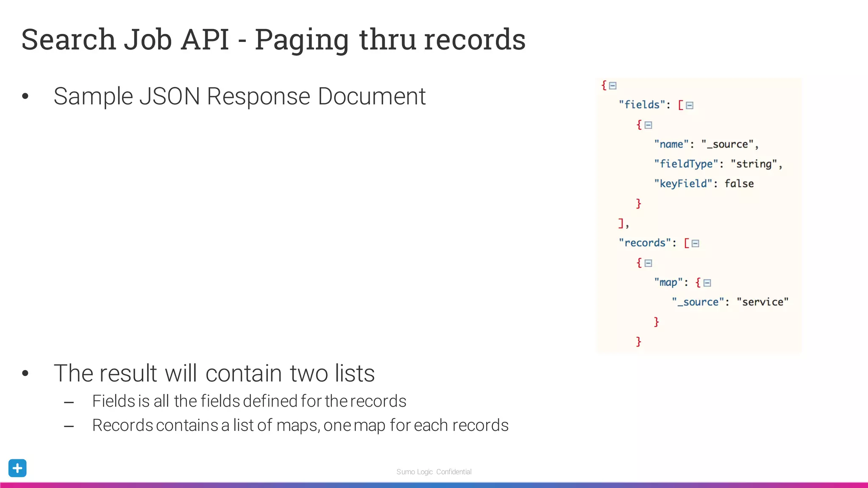Click the sub-bullet describing Fields
Viewport: 868px width, 488px height.
[249, 401]
